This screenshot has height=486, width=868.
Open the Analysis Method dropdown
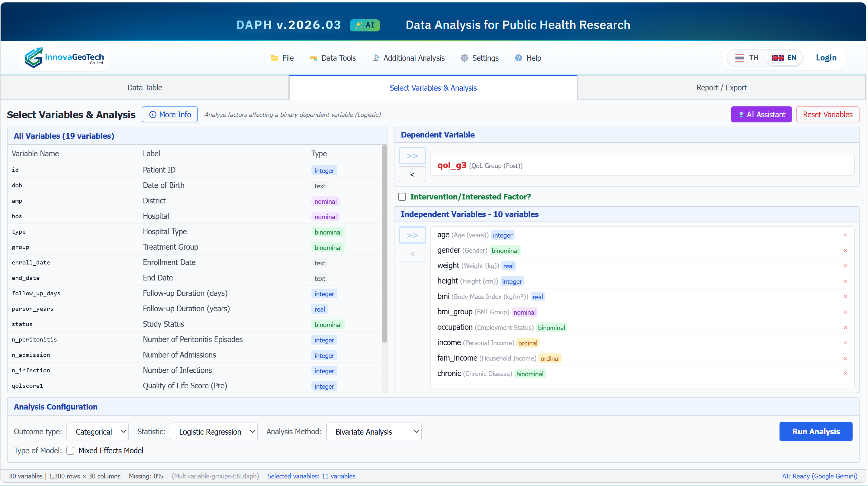[x=374, y=431]
